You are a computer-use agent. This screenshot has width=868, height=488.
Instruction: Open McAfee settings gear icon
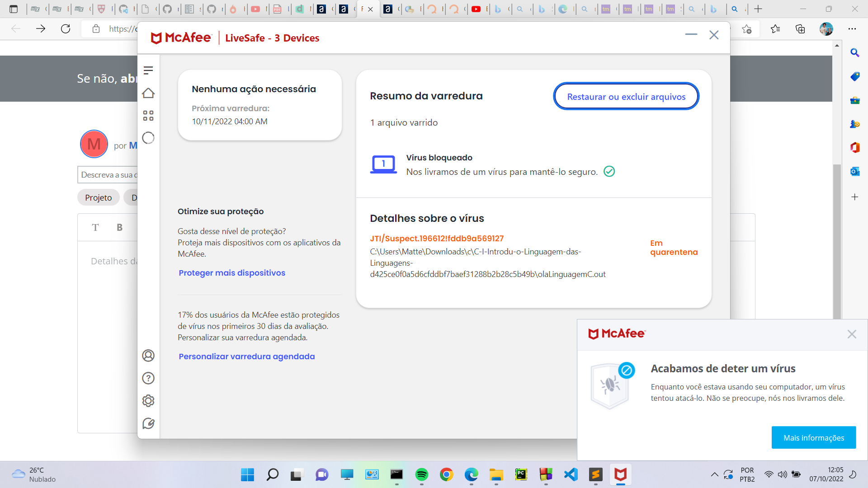tap(148, 401)
